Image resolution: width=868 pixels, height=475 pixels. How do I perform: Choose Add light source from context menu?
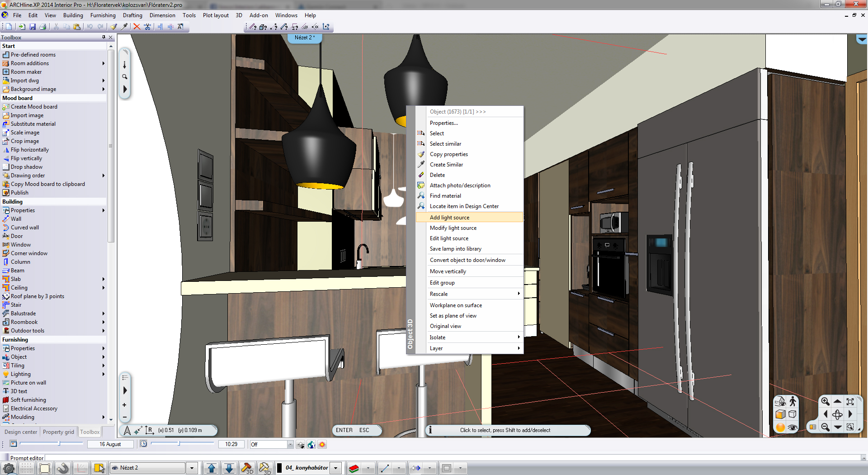tap(469, 218)
